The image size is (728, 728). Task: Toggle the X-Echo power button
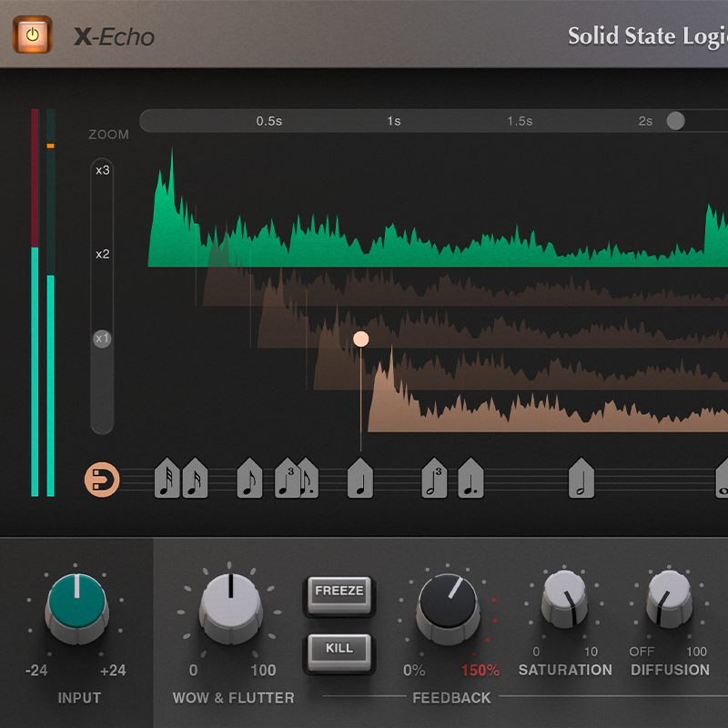pos(33,35)
